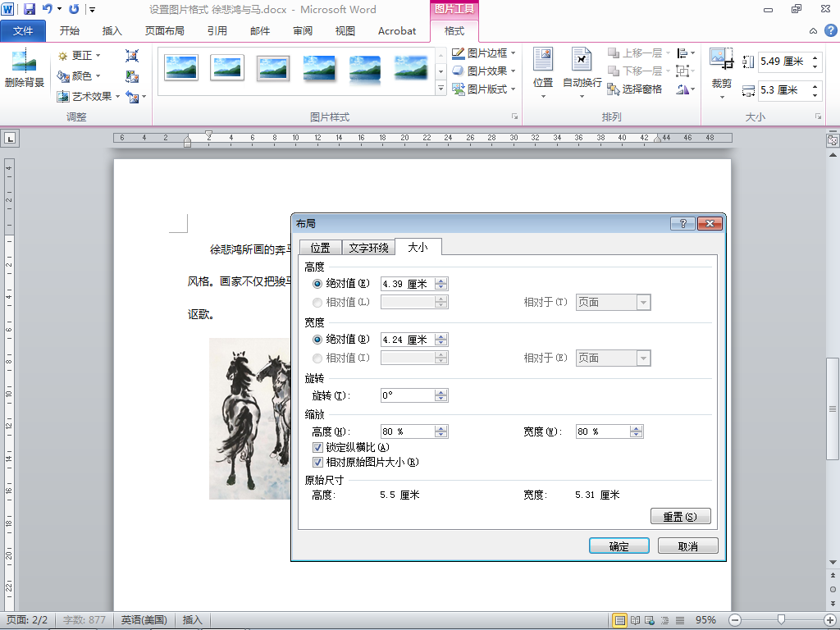Viewport: 840px width, 630px height.
Task: Toggle 相对原始图片大小(R) checkbox
Action: (317, 463)
